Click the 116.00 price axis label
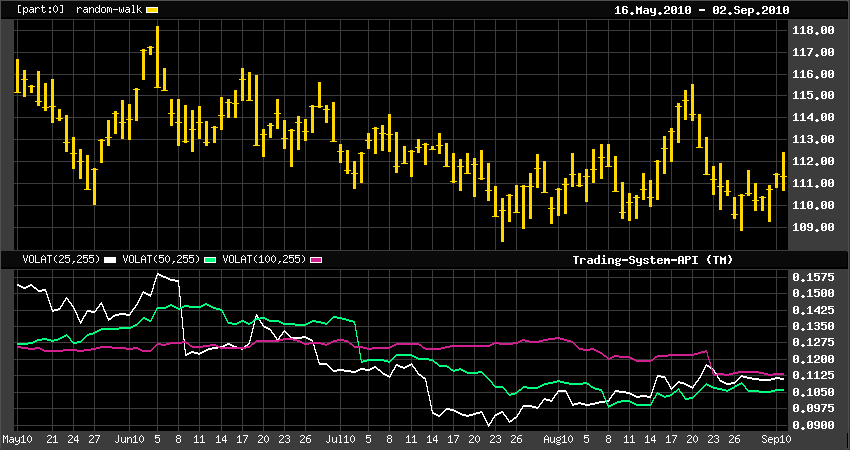The height and width of the screenshot is (450, 850). pos(813,74)
